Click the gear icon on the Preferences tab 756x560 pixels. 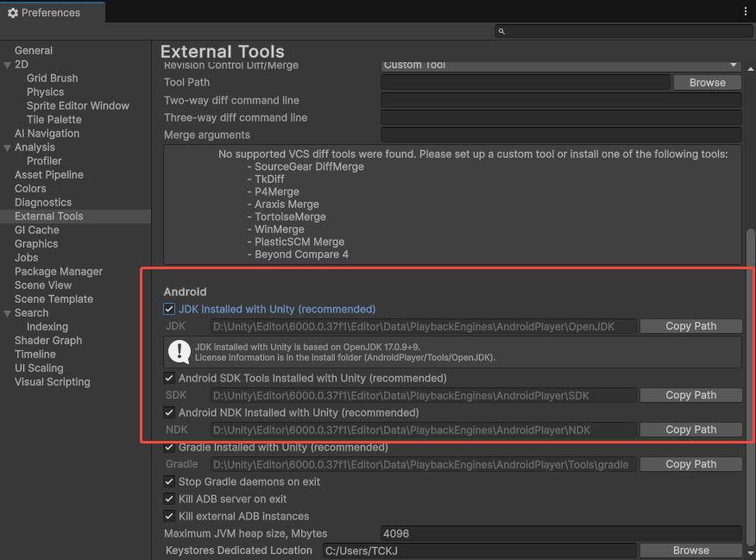pos(12,12)
